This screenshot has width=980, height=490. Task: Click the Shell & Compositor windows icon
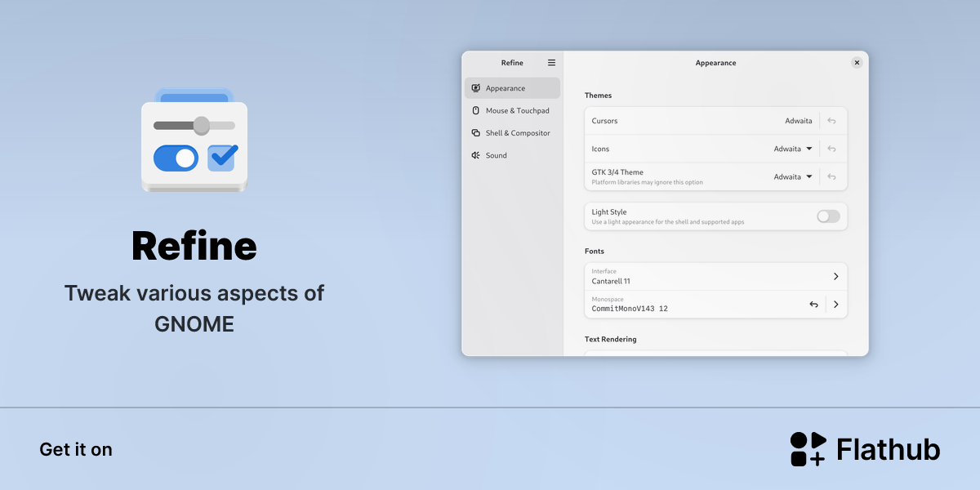(475, 133)
